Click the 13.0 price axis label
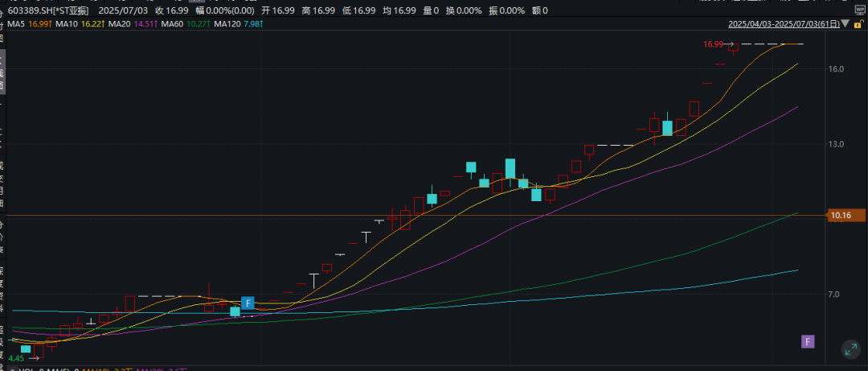Screen dimensions: 868x371 [836, 144]
